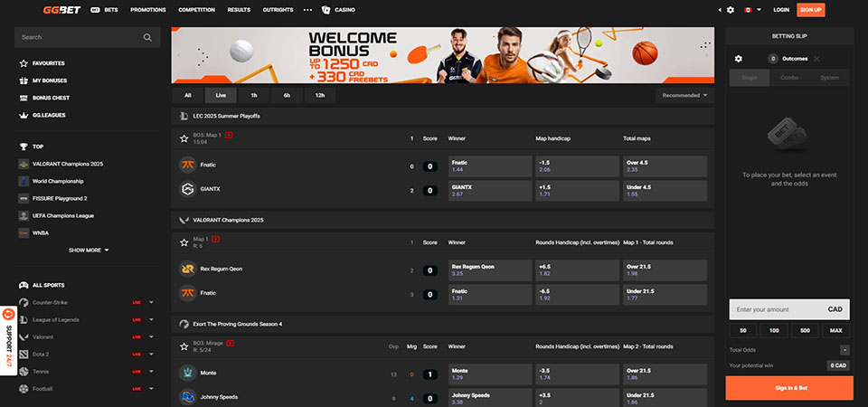Open the language dropdown arrow by flag
The image size is (868, 407).
pyautogui.click(x=759, y=10)
